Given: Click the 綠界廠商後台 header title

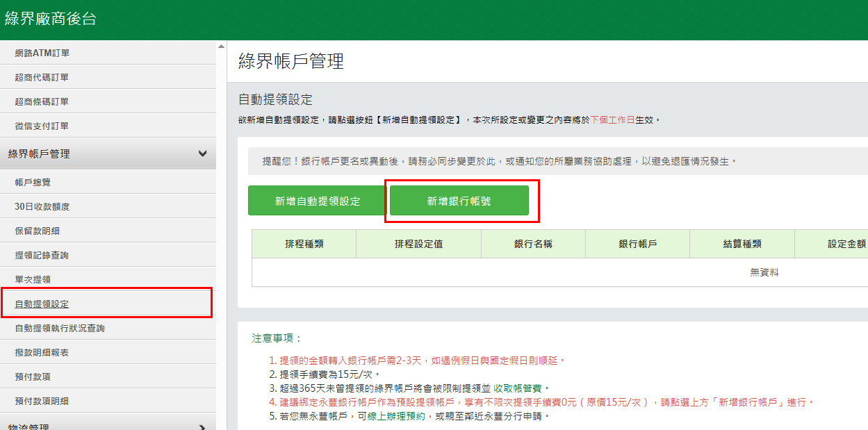Looking at the screenshot, I should [x=50, y=19].
